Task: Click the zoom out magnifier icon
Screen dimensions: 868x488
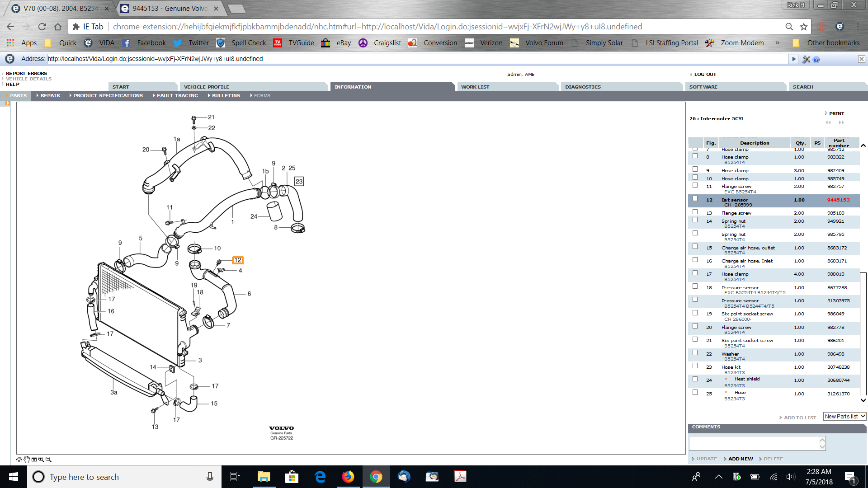Action: point(48,460)
